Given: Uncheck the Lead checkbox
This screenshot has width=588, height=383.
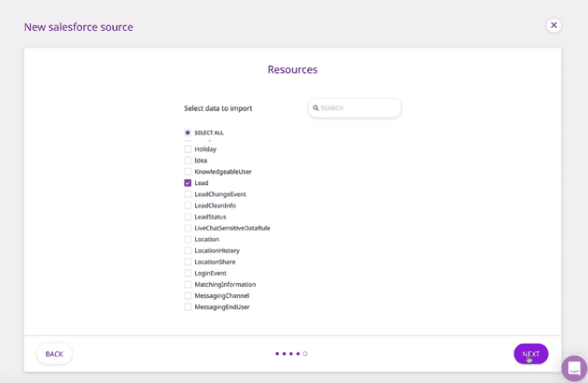Looking at the screenshot, I should pyautogui.click(x=188, y=183).
